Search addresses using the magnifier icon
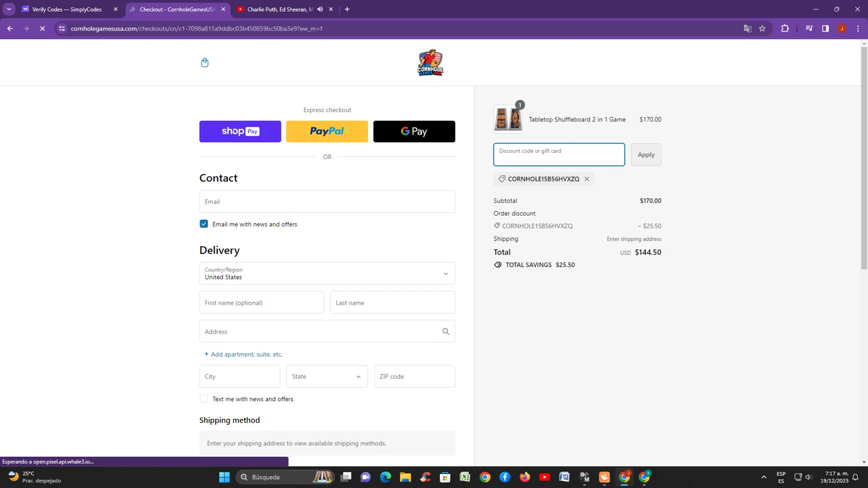The height and width of the screenshot is (488, 868). (x=446, y=331)
